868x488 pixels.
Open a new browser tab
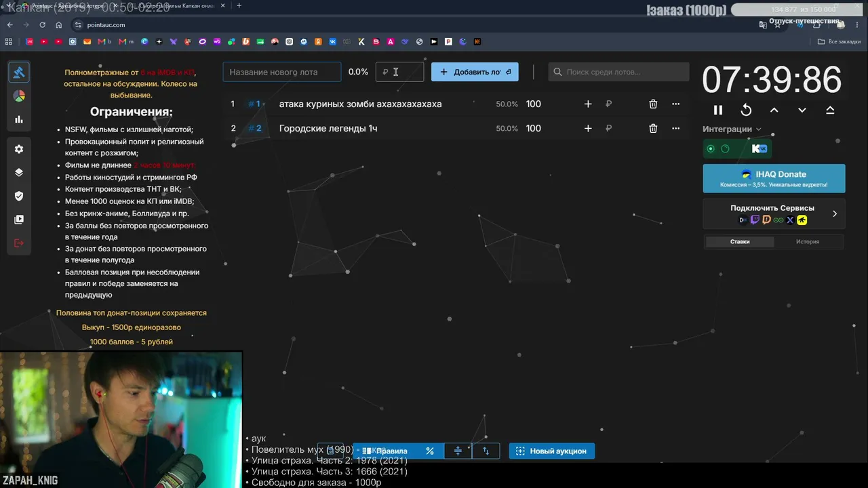click(239, 5)
